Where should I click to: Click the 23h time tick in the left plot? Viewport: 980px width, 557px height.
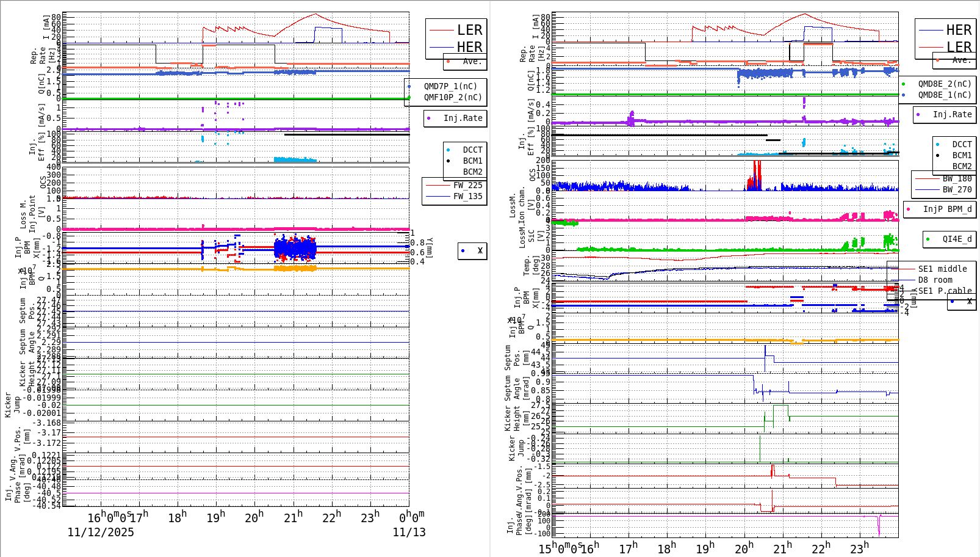point(370,517)
